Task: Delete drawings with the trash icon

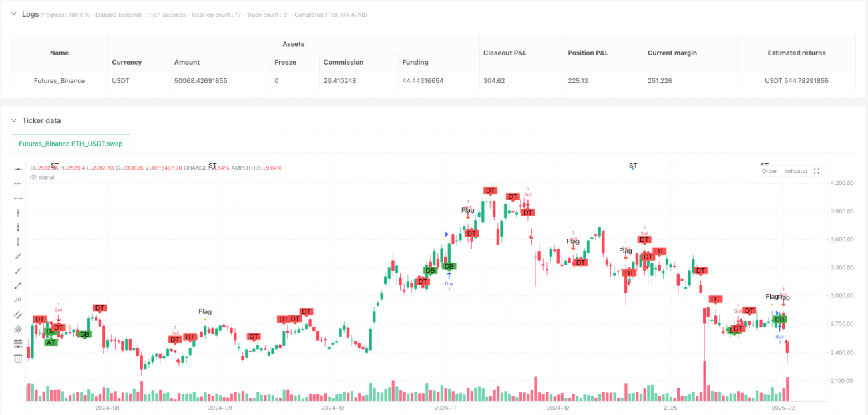Action: pyautogui.click(x=18, y=358)
